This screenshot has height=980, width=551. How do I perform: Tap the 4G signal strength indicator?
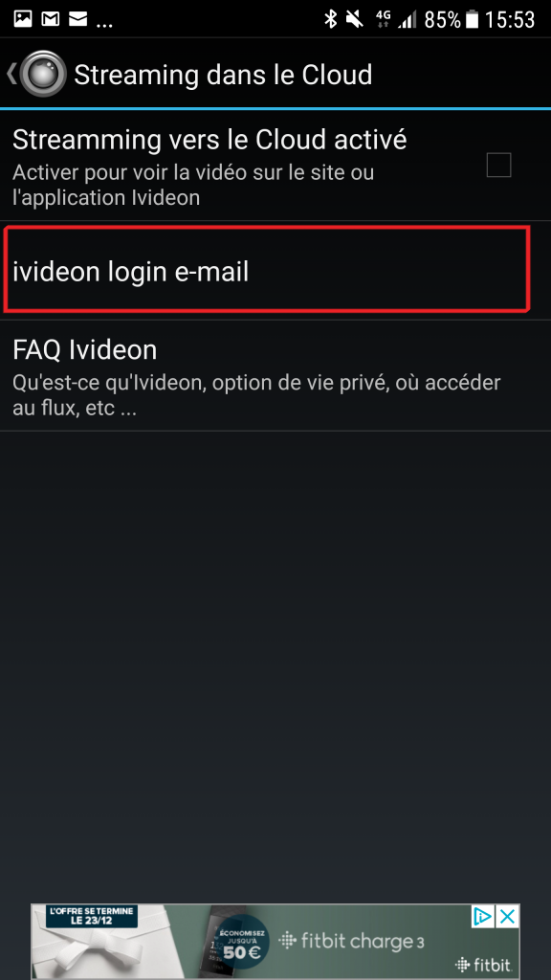(396, 19)
